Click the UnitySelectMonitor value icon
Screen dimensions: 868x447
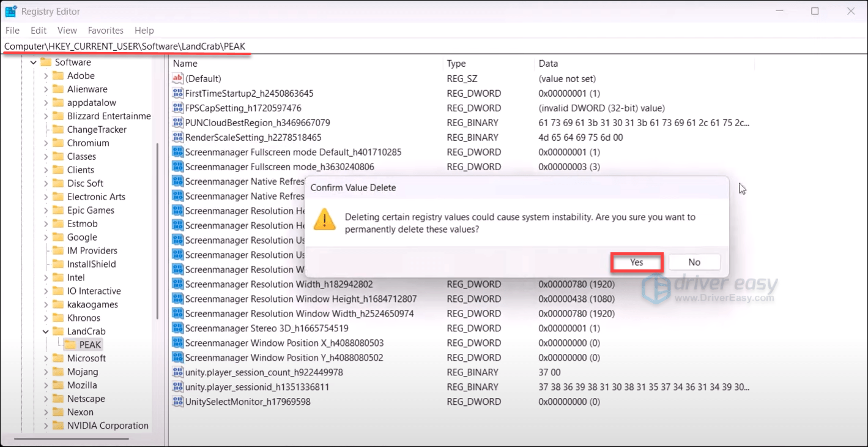click(x=178, y=402)
